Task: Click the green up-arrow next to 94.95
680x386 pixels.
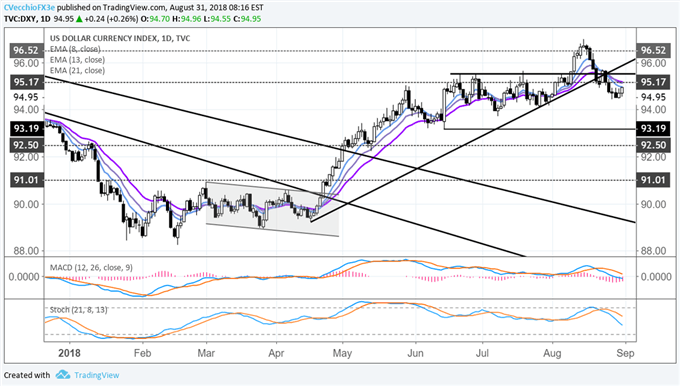Action: [x=79, y=19]
